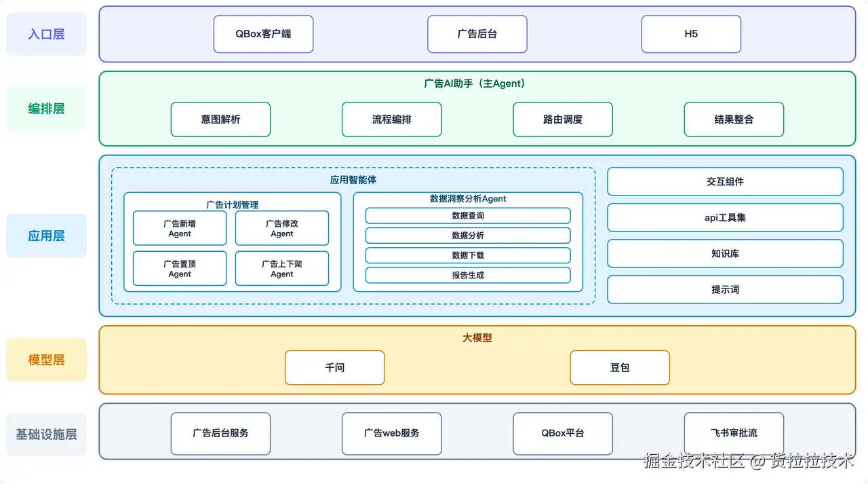This screenshot has height=484, width=868.
Task: Select the 广告后台 entry box
Action: coord(477,34)
